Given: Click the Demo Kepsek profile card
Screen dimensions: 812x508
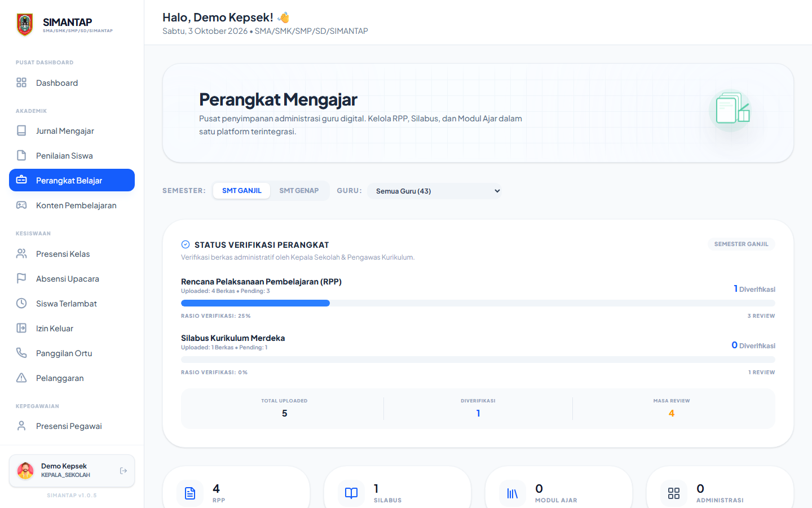Looking at the screenshot, I should (x=72, y=471).
